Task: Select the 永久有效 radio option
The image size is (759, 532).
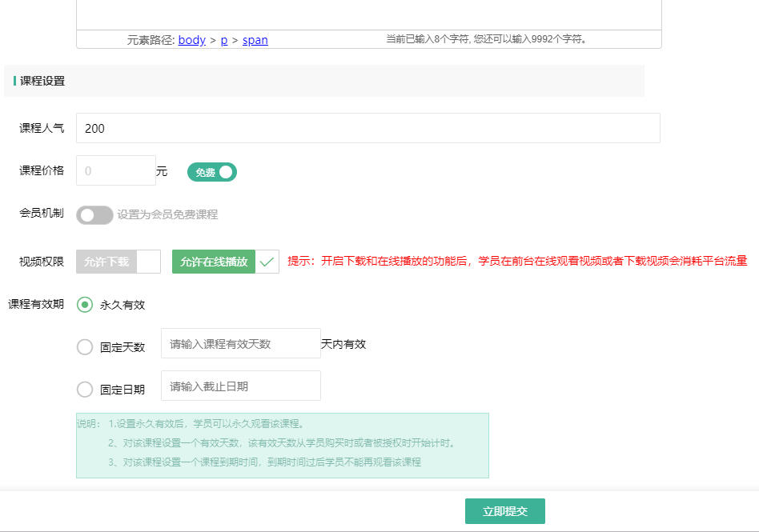Action: point(85,305)
